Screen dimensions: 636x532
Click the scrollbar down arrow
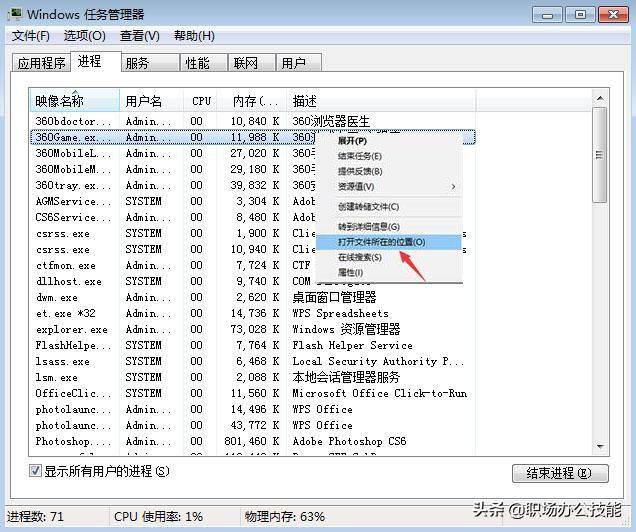click(600, 447)
